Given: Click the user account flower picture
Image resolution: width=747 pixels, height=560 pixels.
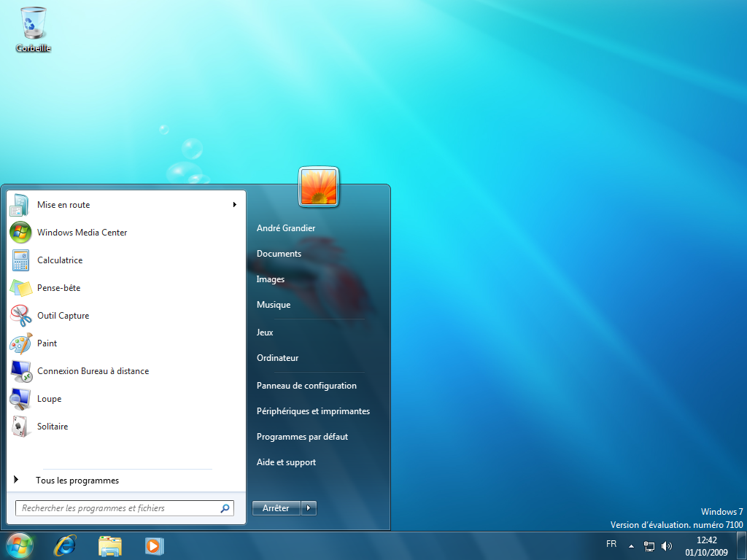Looking at the screenshot, I should [319, 187].
